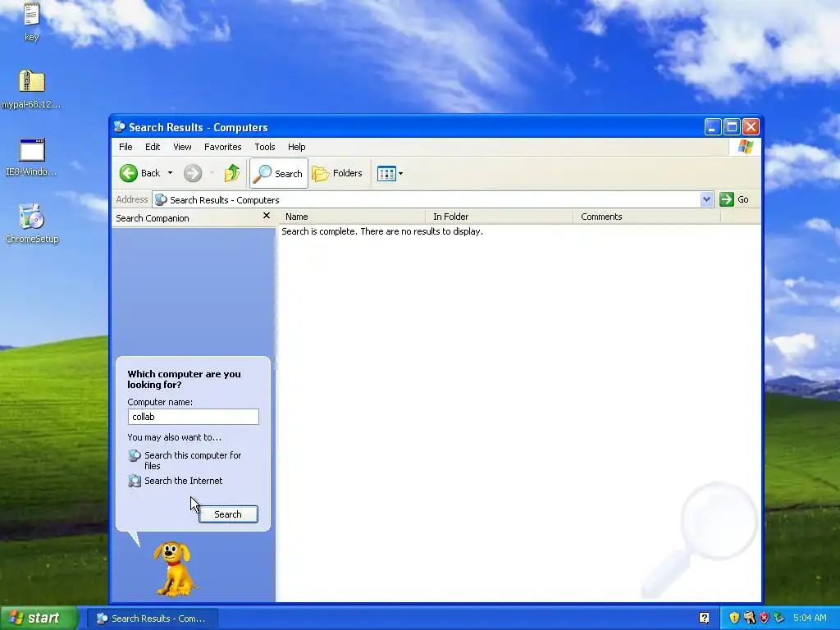Go Up one folder level

(232, 173)
